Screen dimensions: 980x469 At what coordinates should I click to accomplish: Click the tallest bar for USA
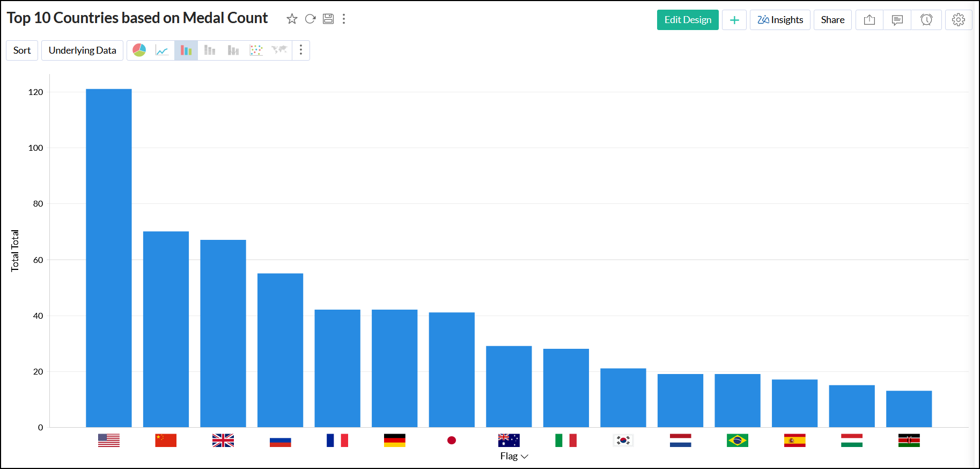click(x=109, y=258)
